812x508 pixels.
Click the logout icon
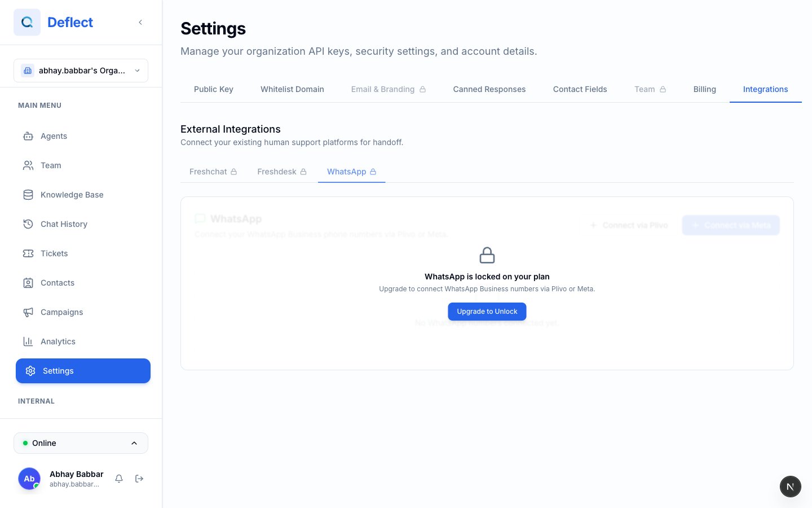pyautogui.click(x=139, y=479)
